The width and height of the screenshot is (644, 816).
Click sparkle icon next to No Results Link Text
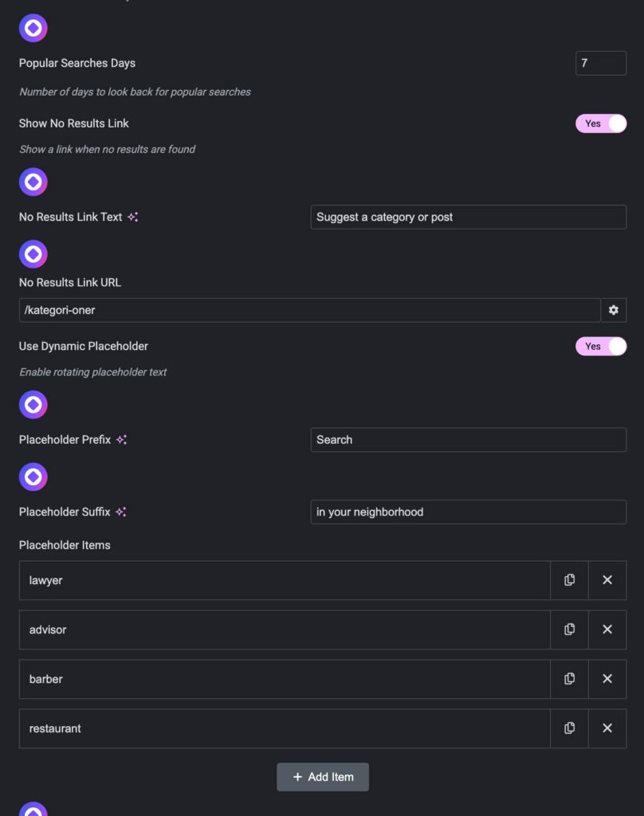[132, 217]
